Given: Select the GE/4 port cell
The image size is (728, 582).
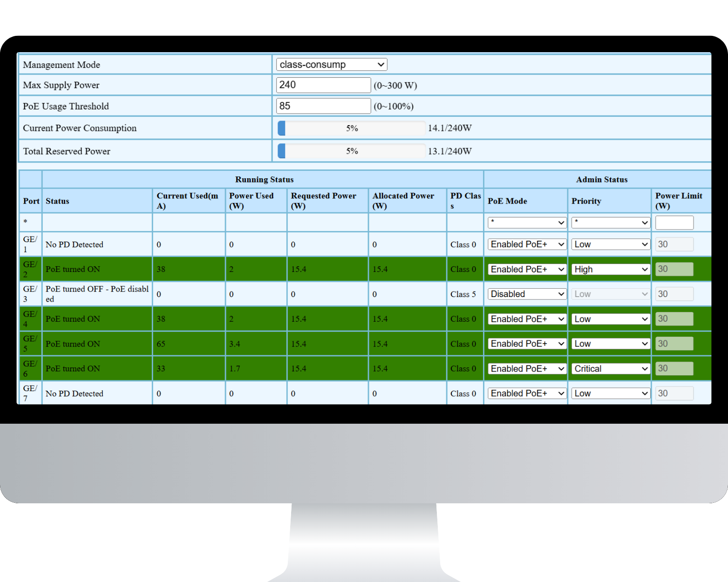Looking at the screenshot, I should click(30, 319).
